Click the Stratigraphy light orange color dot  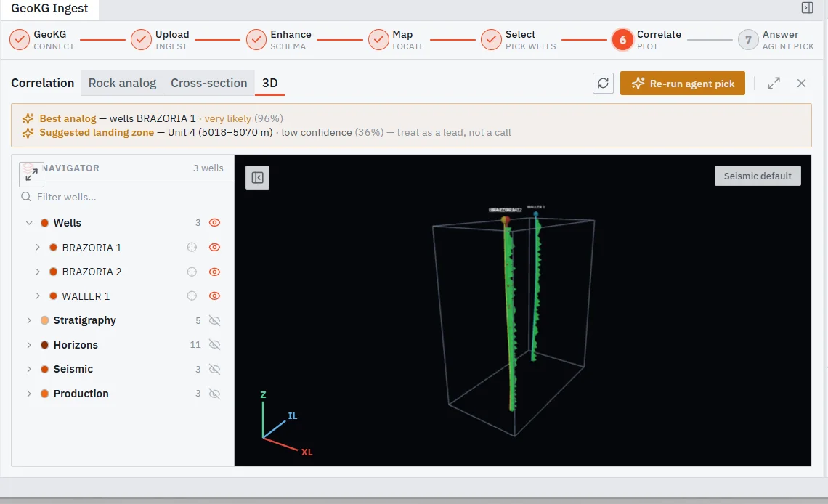[x=45, y=320]
